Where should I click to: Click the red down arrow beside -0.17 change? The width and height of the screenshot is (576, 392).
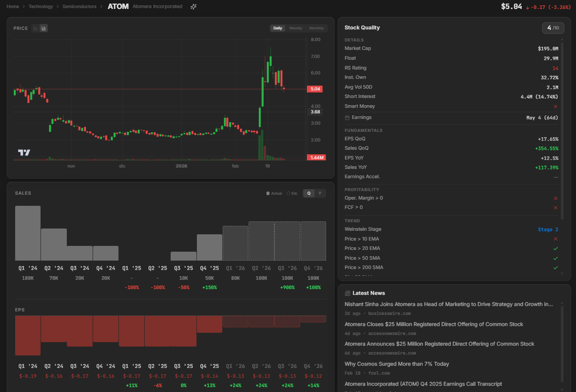click(527, 8)
